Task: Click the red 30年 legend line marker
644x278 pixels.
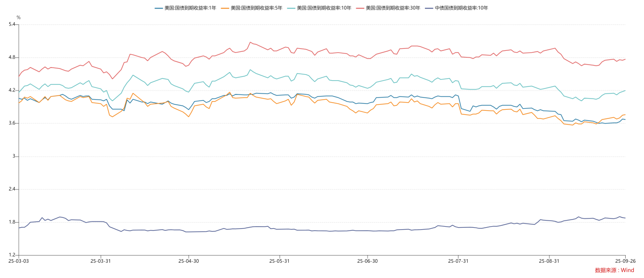Action: [x=360, y=8]
